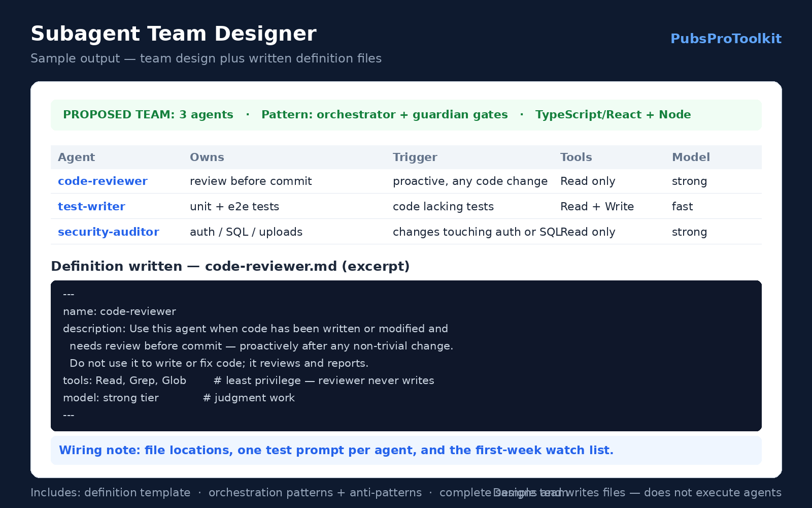Click 'Includes: definition template' footer text
The width and height of the screenshot is (812, 508).
pos(110,493)
